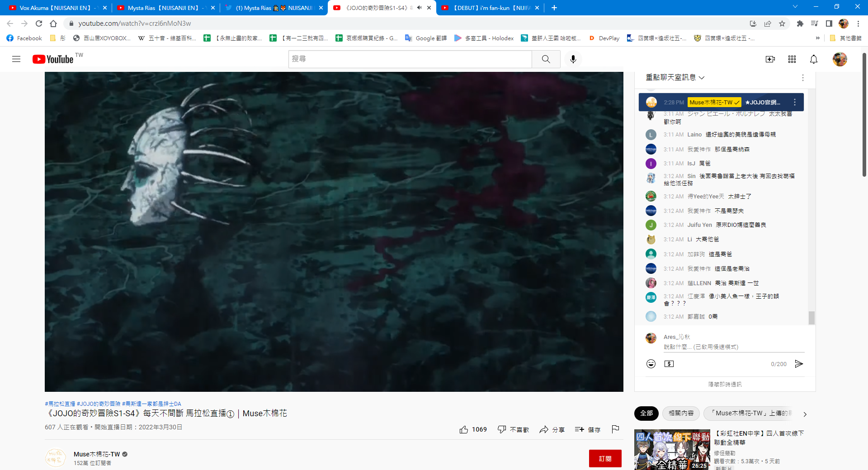868x470 pixels.
Task: Open Chrome three-dot menu
Action: (x=858, y=23)
